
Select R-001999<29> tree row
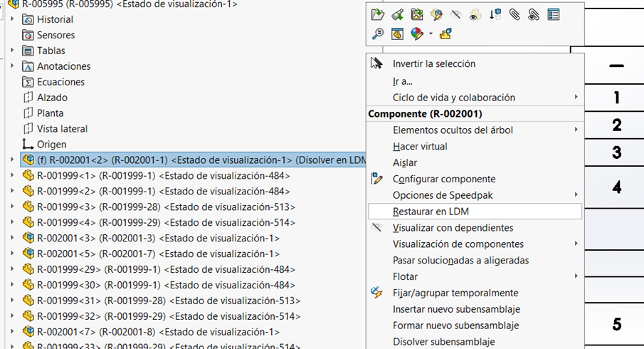(x=159, y=269)
